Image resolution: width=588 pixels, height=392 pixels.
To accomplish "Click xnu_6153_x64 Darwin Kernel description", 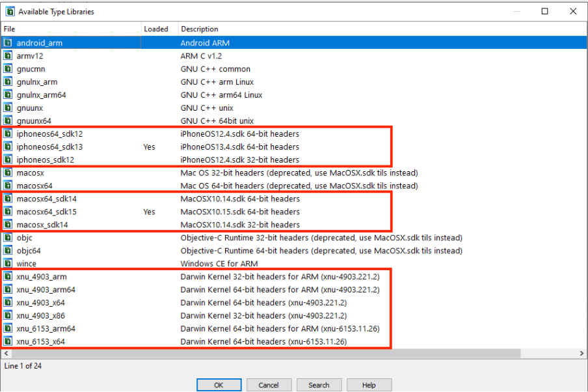I will click(263, 341).
